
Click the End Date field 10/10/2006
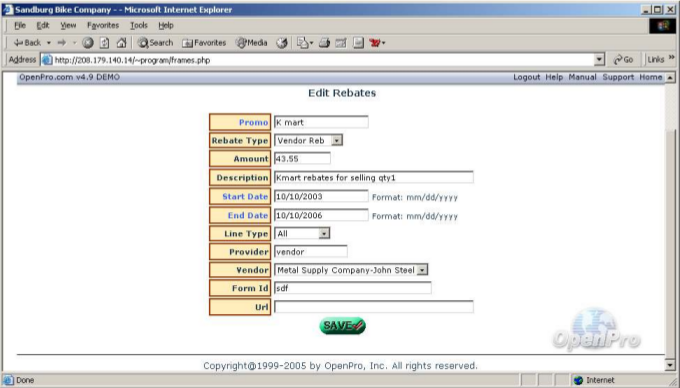[321, 215]
